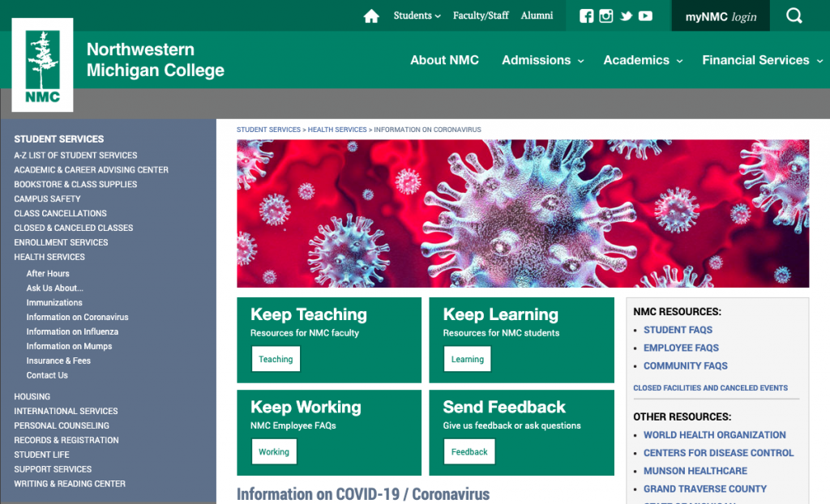Viewport: 830px width, 504px height.
Task: Open NMC's Facebook page icon
Action: point(587,16)
